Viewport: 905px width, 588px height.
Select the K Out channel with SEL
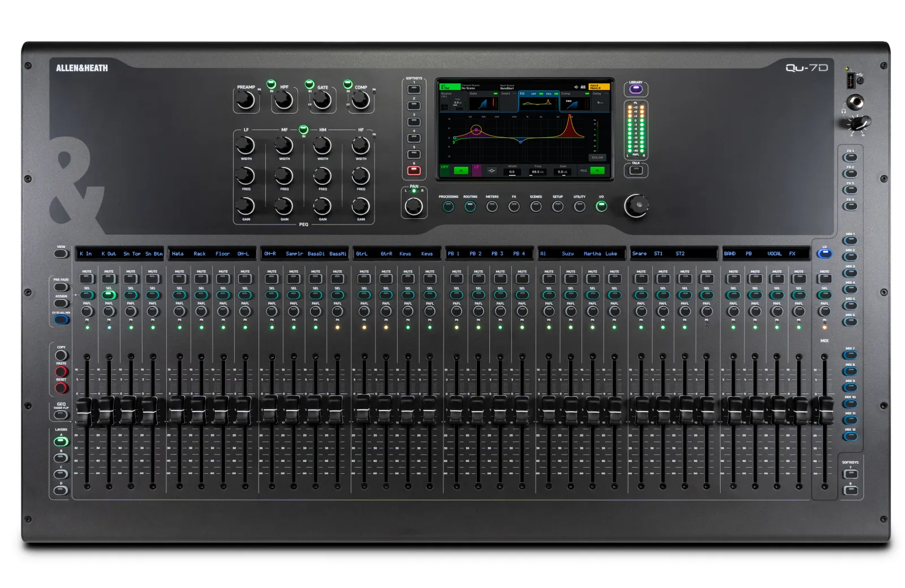point(109,295)
